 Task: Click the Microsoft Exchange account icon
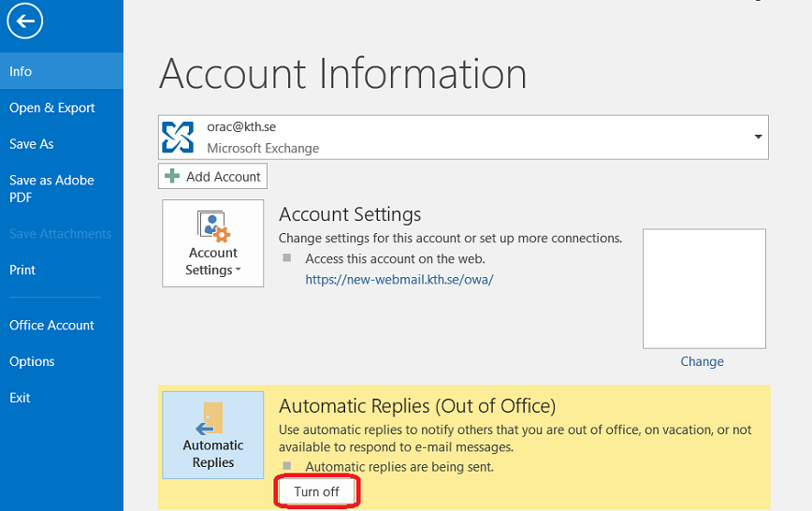(178, 138)
